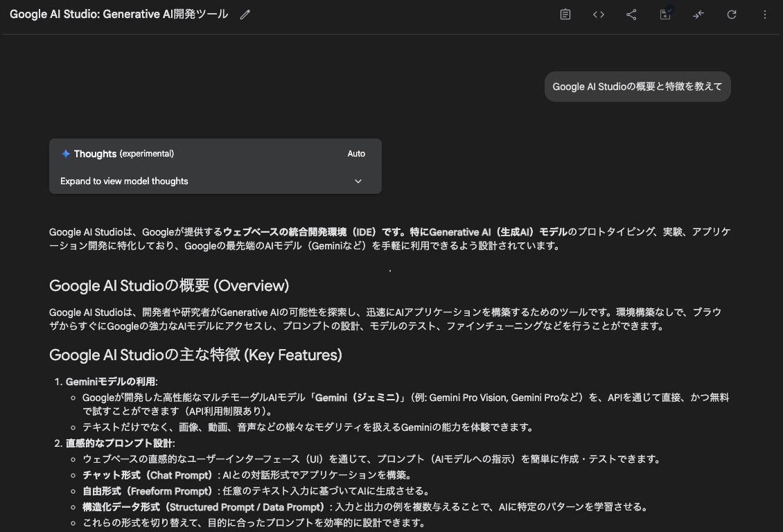This screenshot has height=532, width=783.
Task: Click the saved prompt disk icon
Action: (x=665, y=14)
